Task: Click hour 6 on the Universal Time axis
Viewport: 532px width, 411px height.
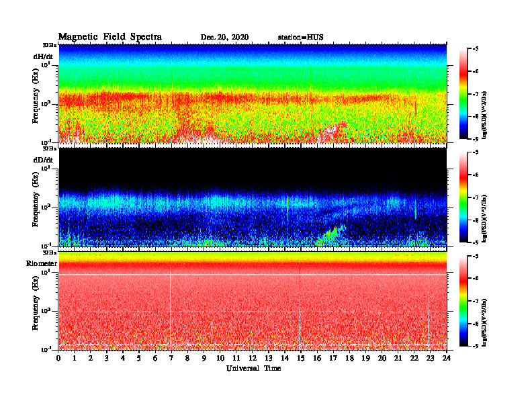Action: [155, 358]
